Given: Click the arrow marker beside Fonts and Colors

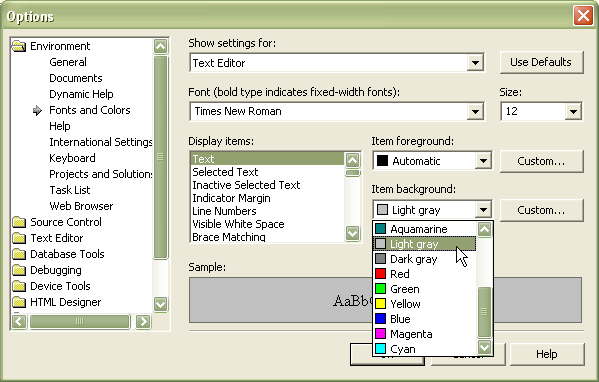Looking at the screenshot, I should pyautogui.click(x=37, y=110).
